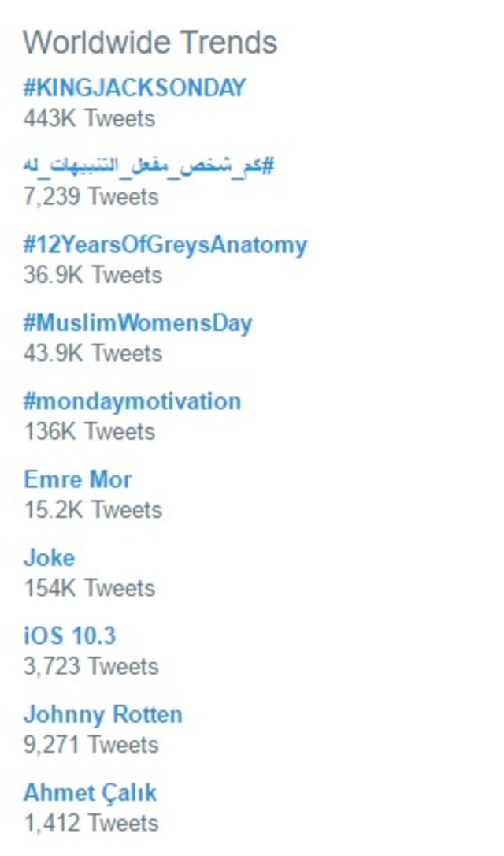Image resolution: width=504 pixels, height=856 pixels.
Task: Click the 7,239 Tweets count
Action: coord(91,196)
